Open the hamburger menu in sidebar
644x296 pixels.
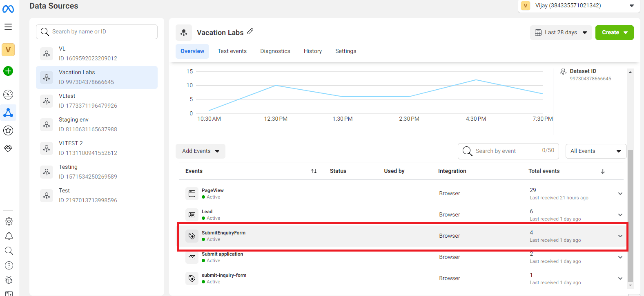[8, 27]
